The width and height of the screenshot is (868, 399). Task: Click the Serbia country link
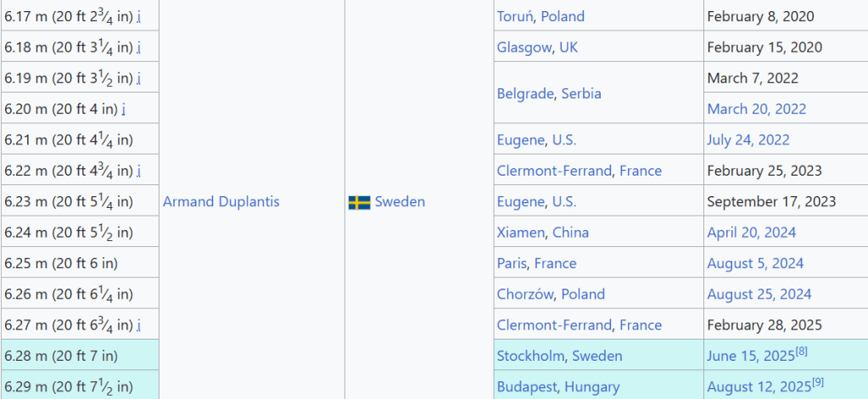click(x=581, y=93)
